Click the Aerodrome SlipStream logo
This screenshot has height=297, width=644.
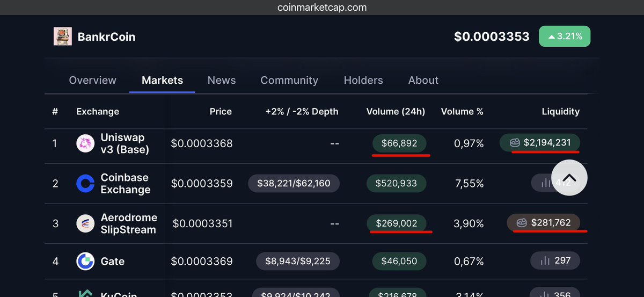click(85, 223)
